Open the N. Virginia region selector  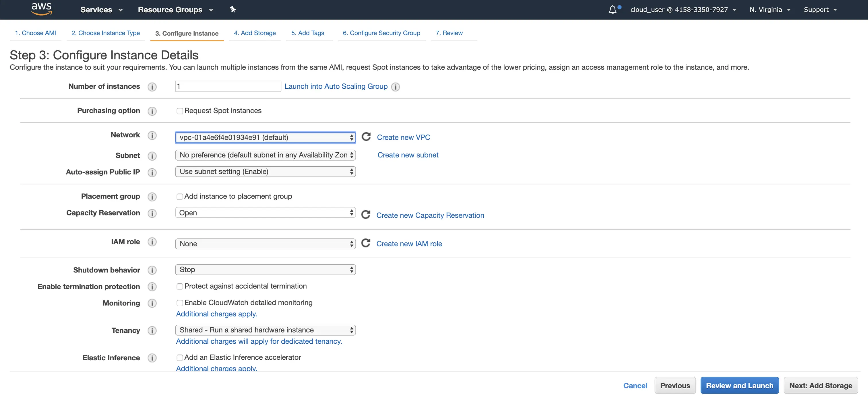pos(770,10)
